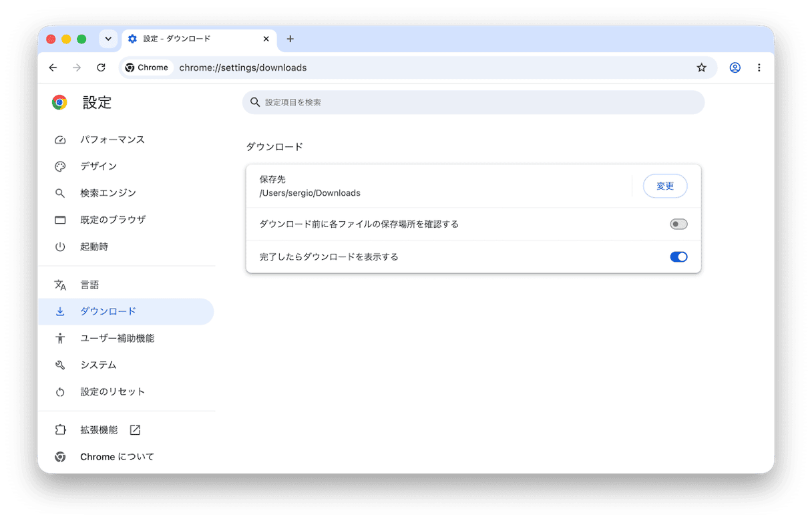Image resolution: width=812 pixels, height=523 pixels.
Task: Enable ダウンロード前に各ファイルの保存場所を確認する toggle
Action: (x=678, y=224)
